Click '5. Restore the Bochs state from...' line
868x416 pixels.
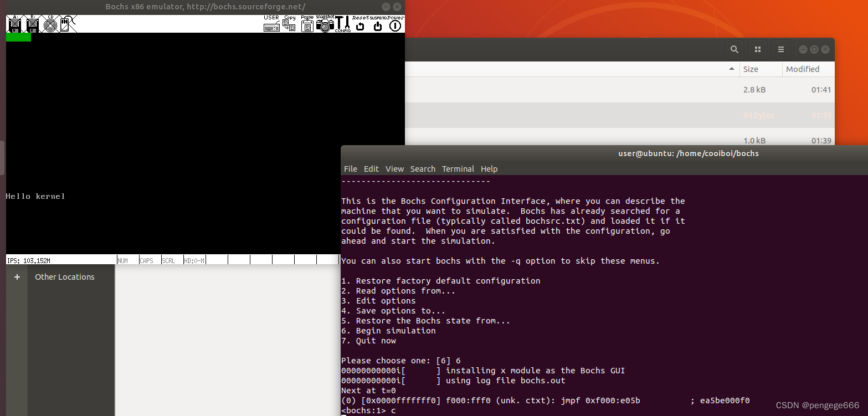tap(426, 321)
